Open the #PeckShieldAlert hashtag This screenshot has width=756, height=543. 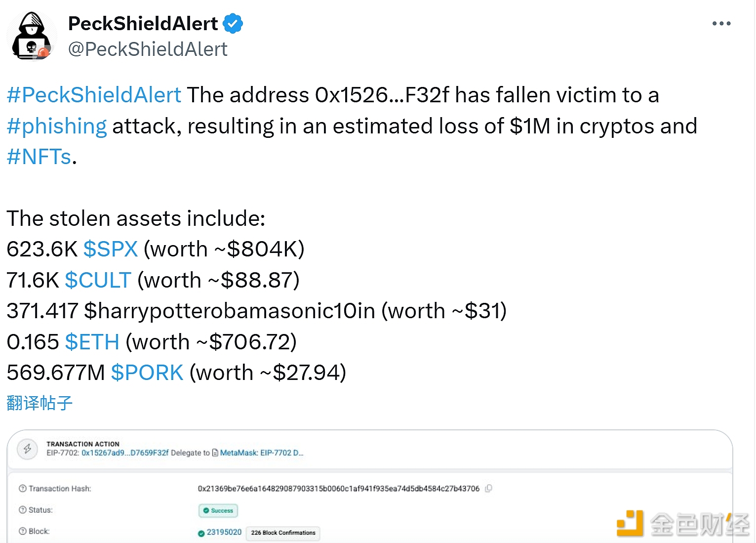[x=94, y=95]
